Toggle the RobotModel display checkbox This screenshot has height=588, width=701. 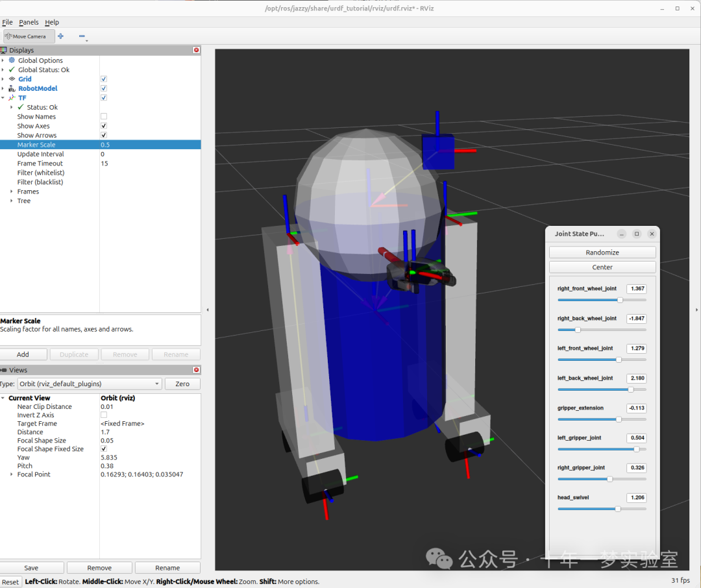[x=104, y=88]
